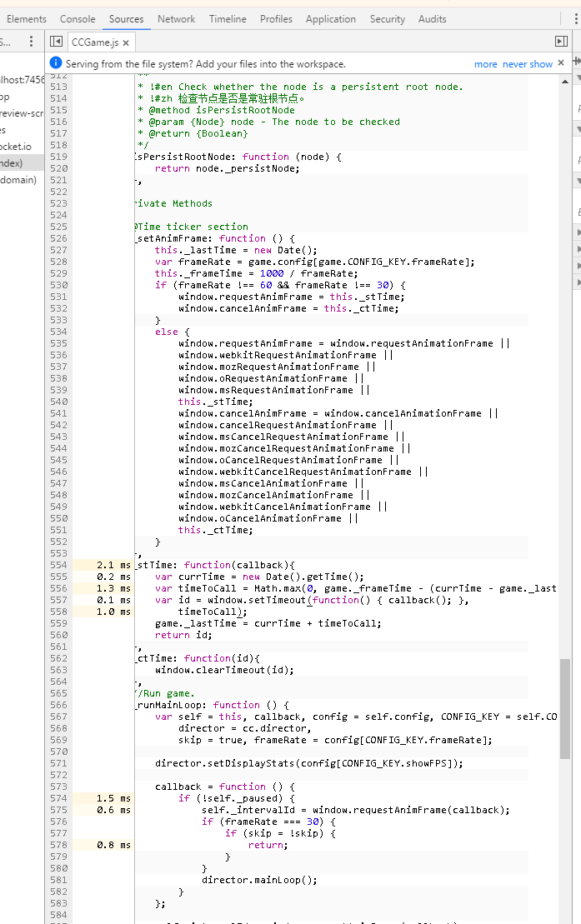Click the scrollbar up arrow
Image resolution: width=581 pixels, height=924 pixels.
click(565, 82)
